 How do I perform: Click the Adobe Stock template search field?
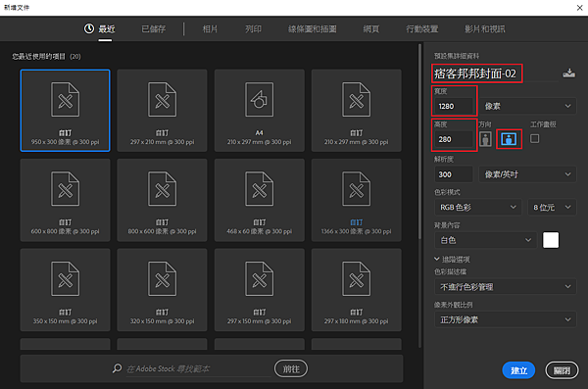click(198, 369)
